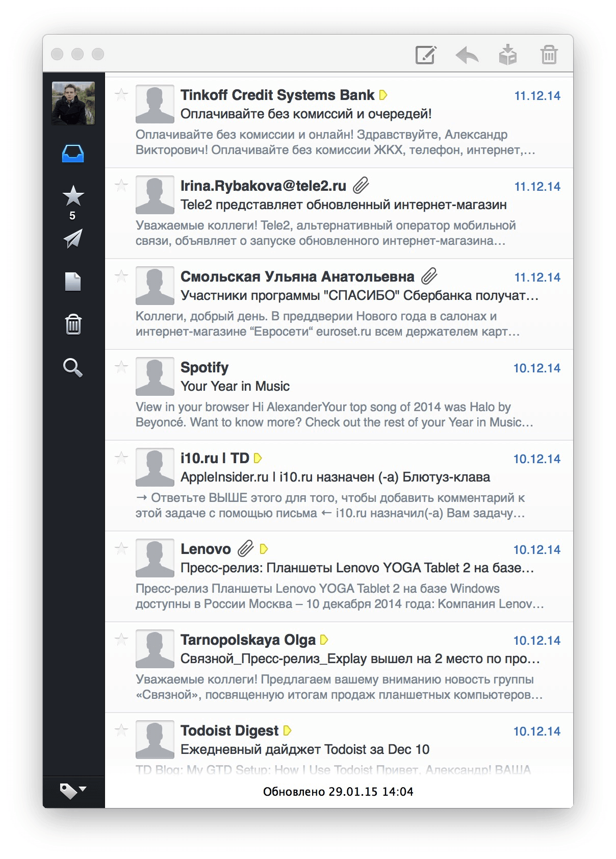Open Lenovo YOGA Tablet 2 press release
Screen dimensions: 616x859
click(339, 576)
